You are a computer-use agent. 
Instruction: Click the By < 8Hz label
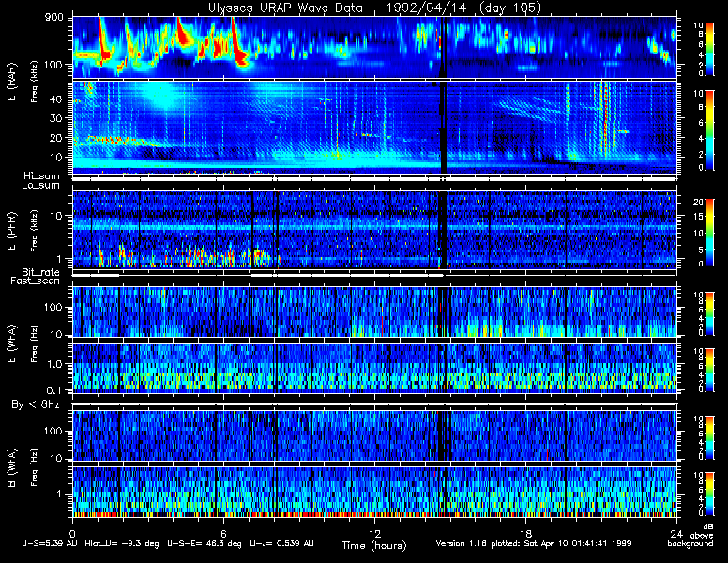[x=36, y=405]
